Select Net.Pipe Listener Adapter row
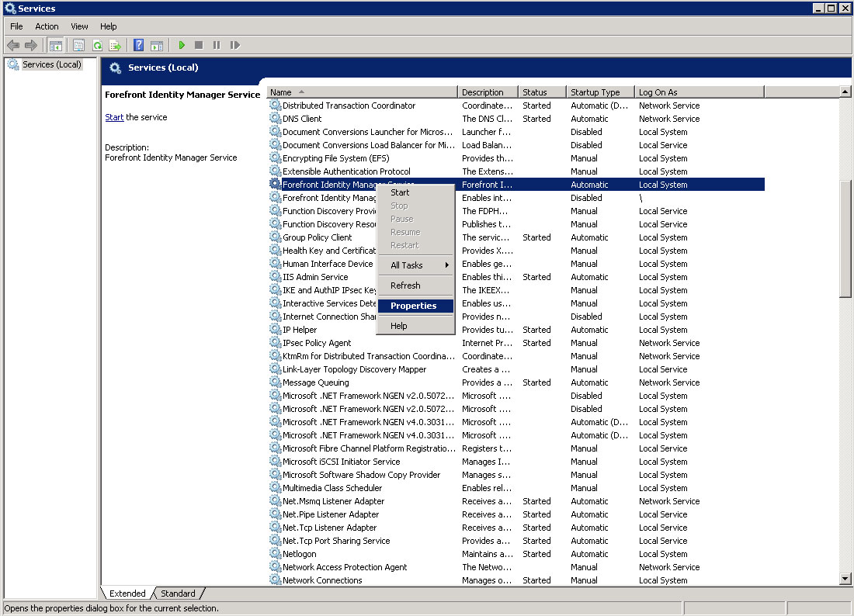Screen dimensions: 854x616 516,514
